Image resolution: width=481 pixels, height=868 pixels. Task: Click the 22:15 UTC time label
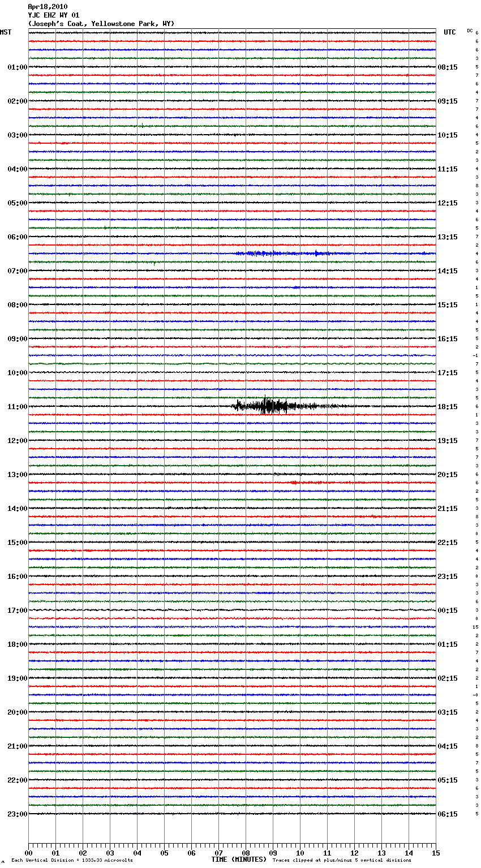coord(448,543)
